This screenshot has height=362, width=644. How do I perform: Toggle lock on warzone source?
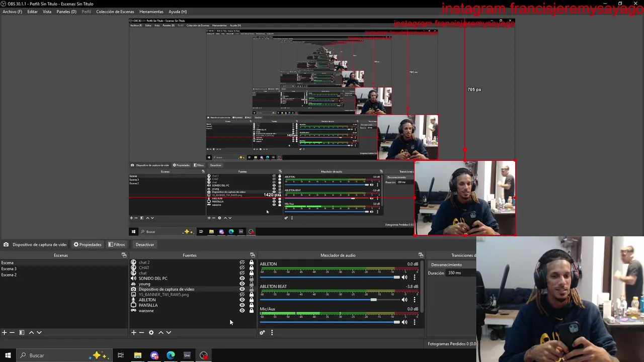coord(252,311)
